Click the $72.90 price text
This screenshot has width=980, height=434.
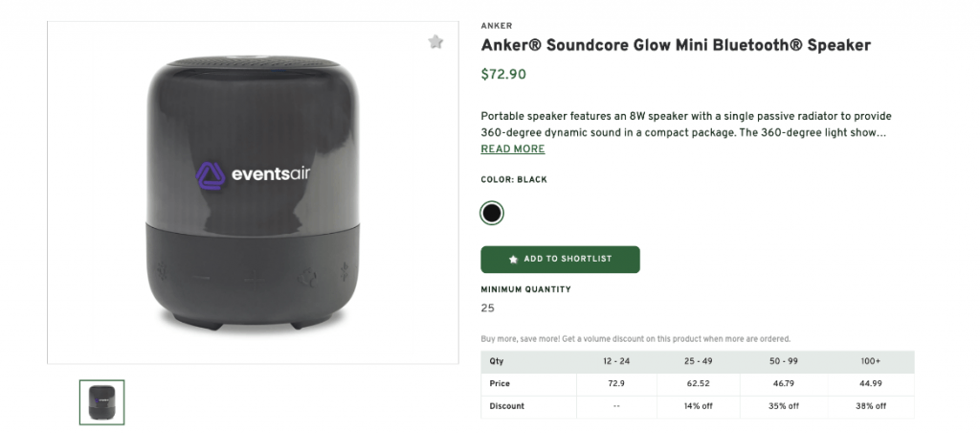pyautogui.click(x=502, y=75)
